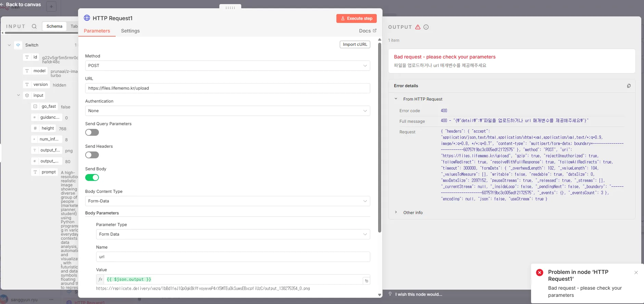Open expression editor icon at Value field end

pos(366,281)
